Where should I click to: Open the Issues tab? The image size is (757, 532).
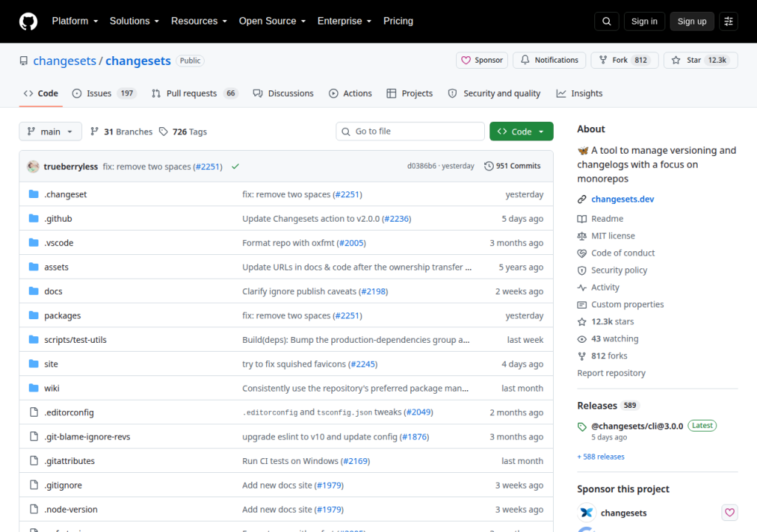[104, 93]
